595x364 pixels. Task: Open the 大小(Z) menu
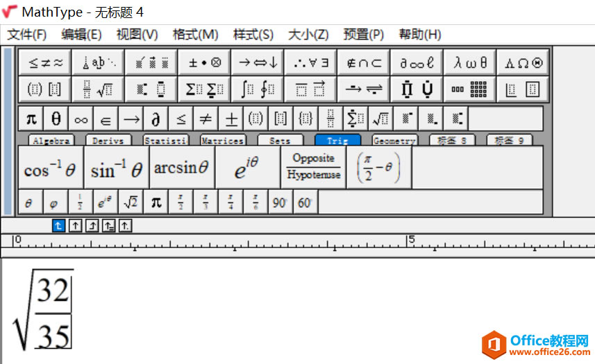[x=308, y=35]
